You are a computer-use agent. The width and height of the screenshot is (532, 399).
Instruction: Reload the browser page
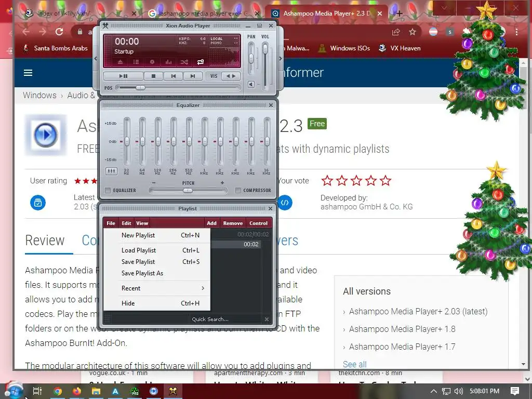[59, 32]
